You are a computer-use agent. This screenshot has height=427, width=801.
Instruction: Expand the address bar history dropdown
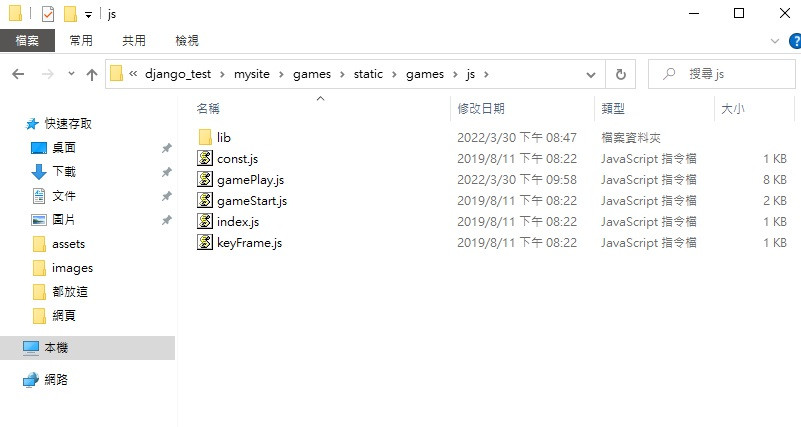point(591,75)
